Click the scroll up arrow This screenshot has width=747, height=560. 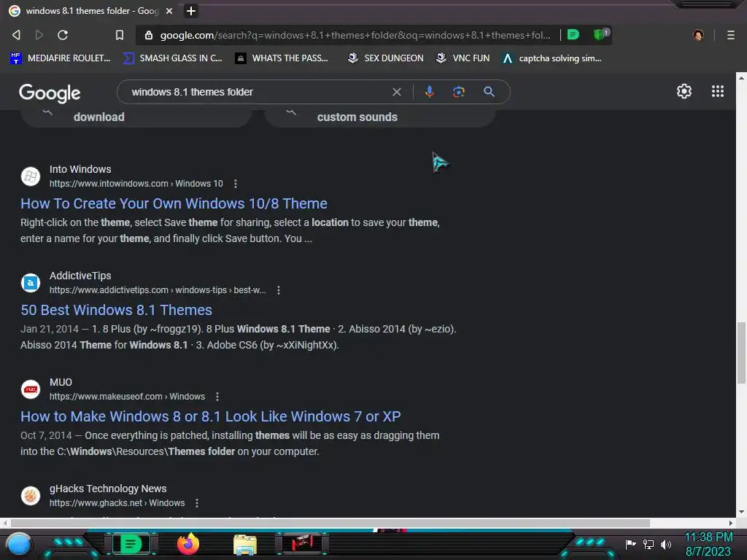pyautogui.click(x=741, y=77)
